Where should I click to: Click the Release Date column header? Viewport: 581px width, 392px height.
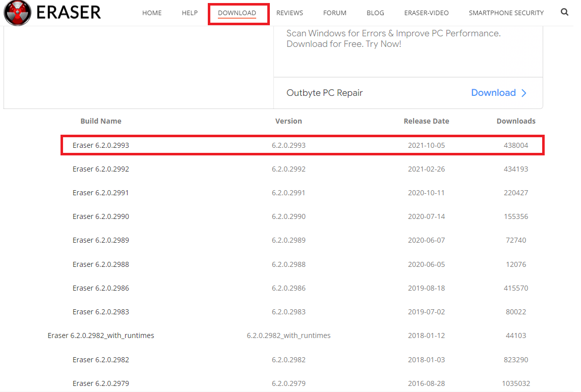pyautogui.click(x=427, y=121)
